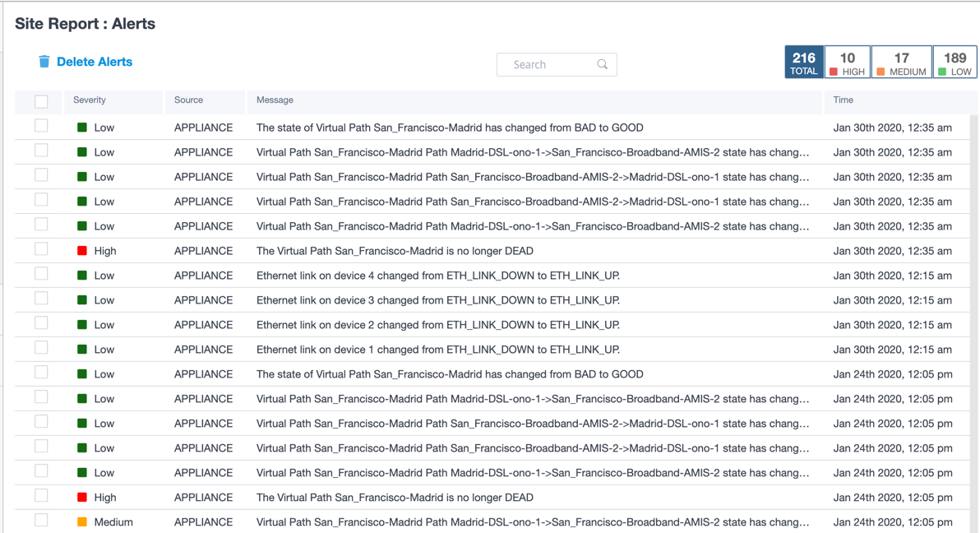Click the 'Medium' severity label
The image size is (980, 533).
(113, 521)
